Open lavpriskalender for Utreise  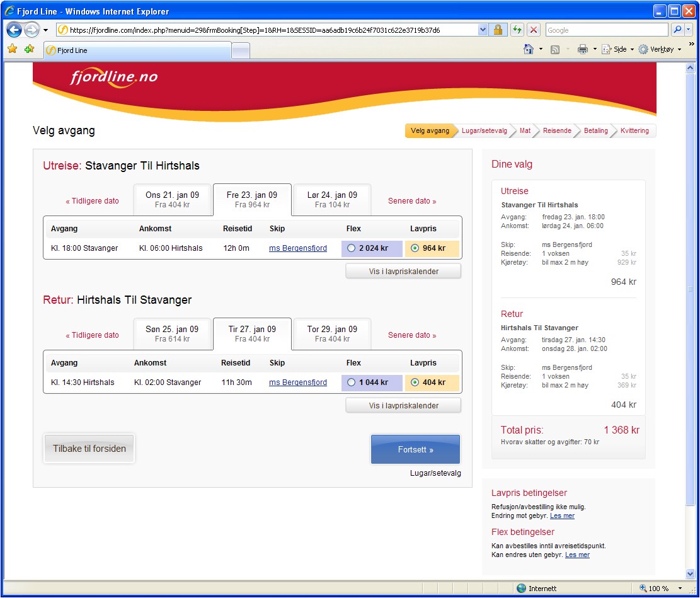(x=403, y=271)
